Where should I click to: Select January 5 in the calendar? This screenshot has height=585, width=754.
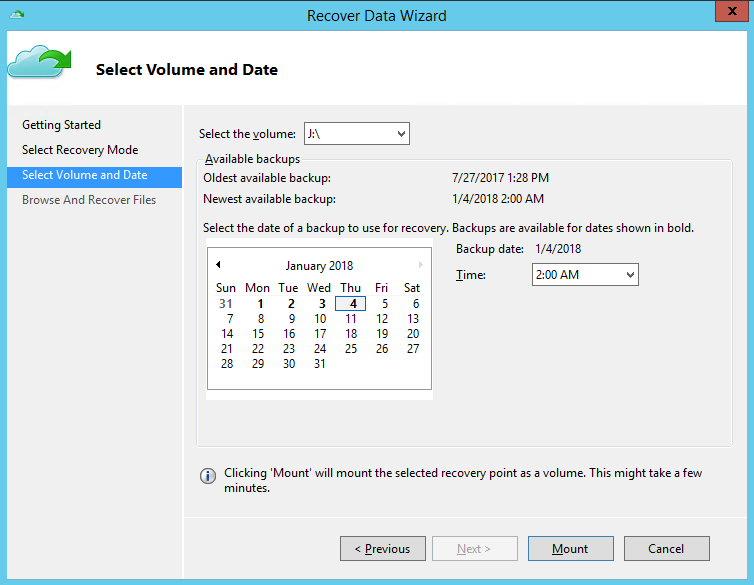click(384, 304)
